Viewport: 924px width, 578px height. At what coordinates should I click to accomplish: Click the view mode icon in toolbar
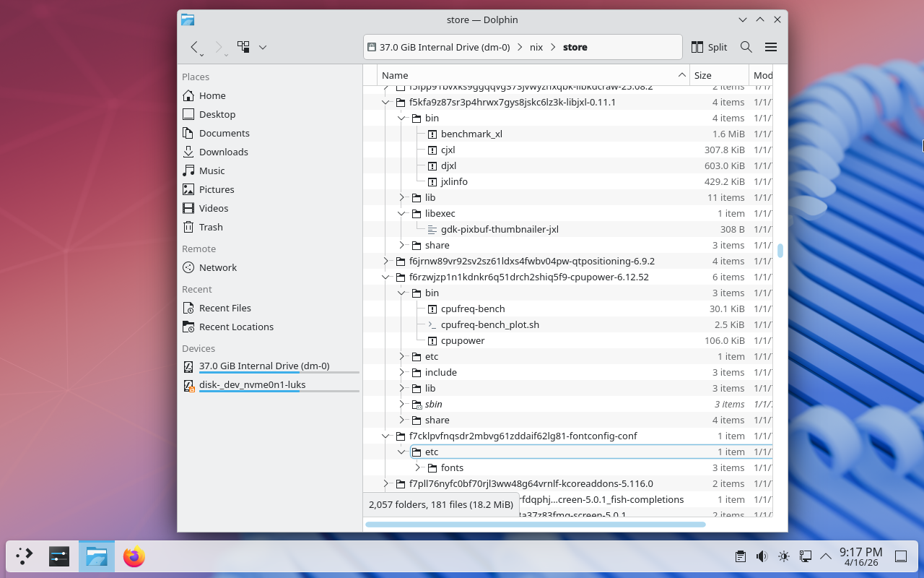(243, 47)
